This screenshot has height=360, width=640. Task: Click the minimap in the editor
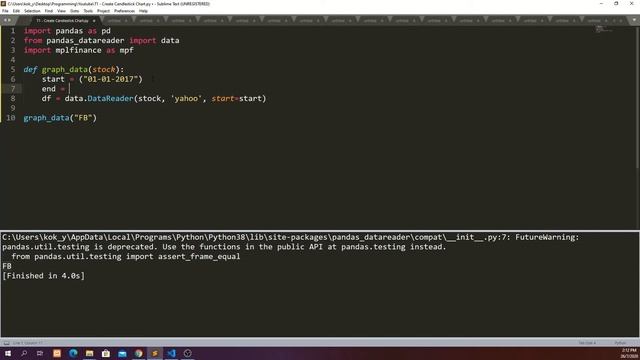point(603,29)
